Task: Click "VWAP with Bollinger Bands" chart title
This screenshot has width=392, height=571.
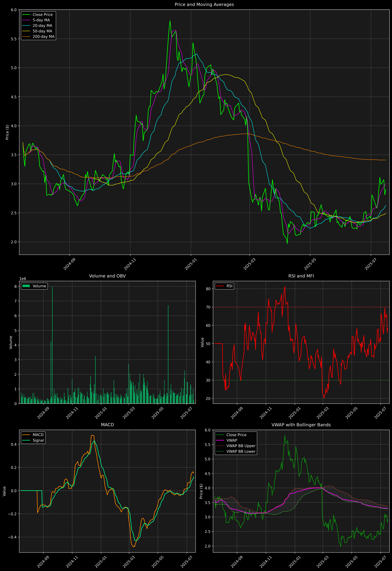Action: pyautogui.click(x=301, y=425)
